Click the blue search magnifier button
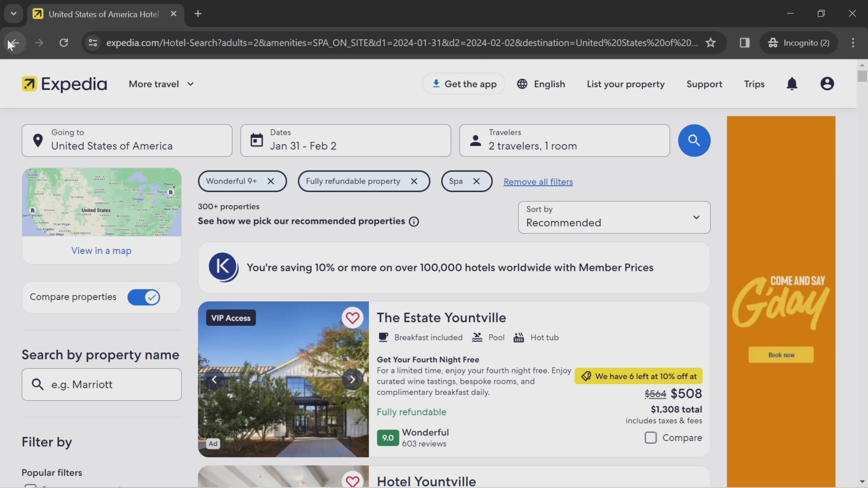The image size is (868, 488). [x=694, y=141]
